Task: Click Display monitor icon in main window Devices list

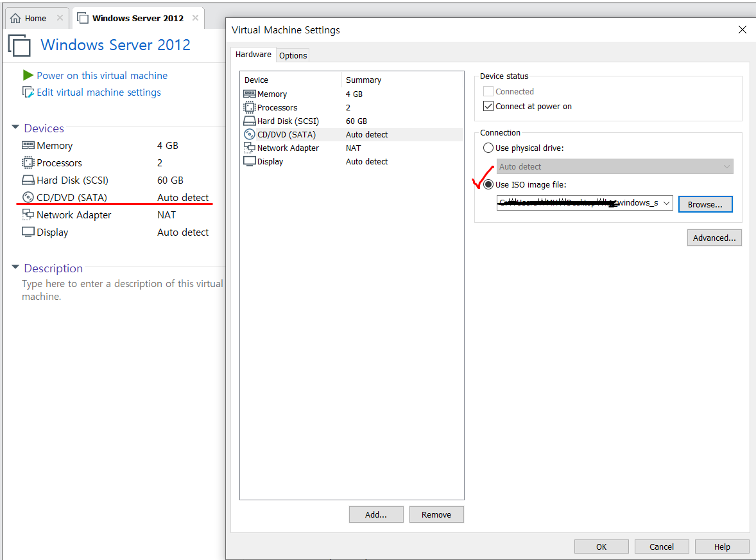Action: (28, 232)
